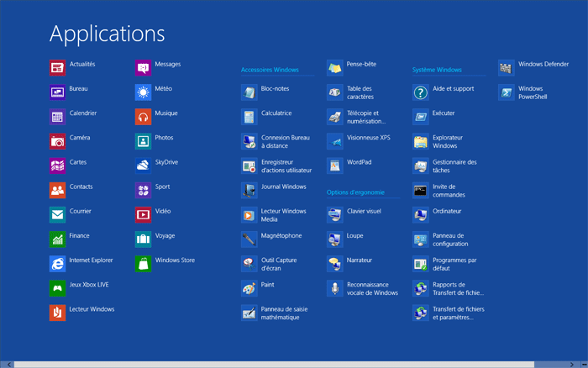The height and width of the screenshot is (368, 588).
Task: Launch the Invite de commandes icon
Action: click(x=420, y=191)
